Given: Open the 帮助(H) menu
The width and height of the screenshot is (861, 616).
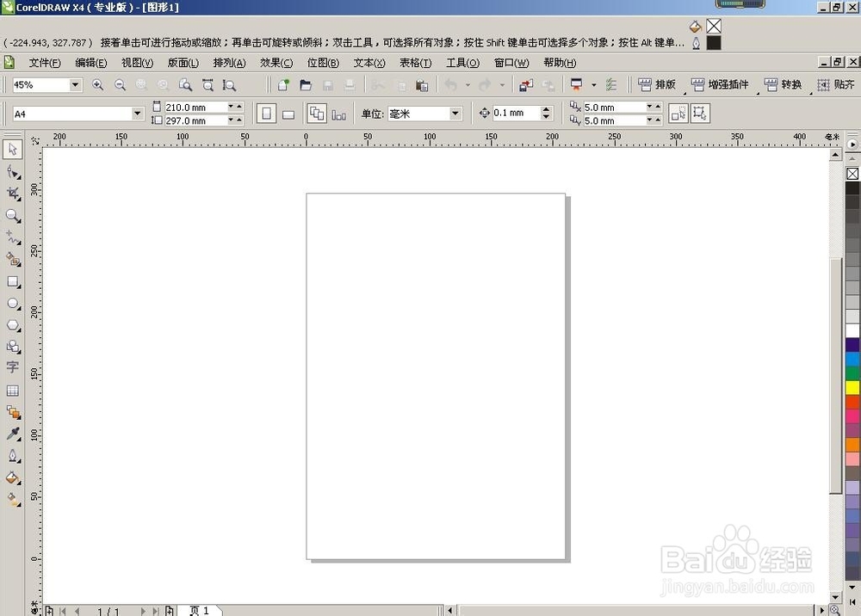Looking at the screenshot, I should point(560,63).
